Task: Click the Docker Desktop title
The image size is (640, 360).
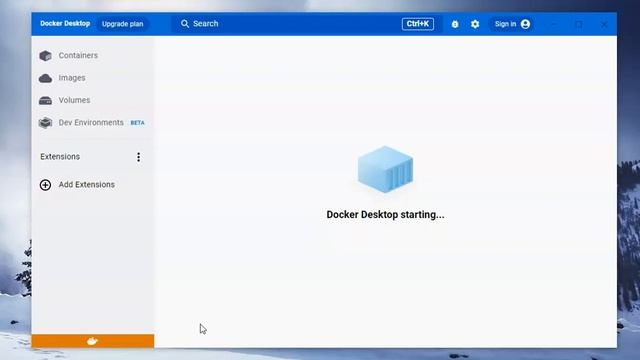Action: coord(65,24)
